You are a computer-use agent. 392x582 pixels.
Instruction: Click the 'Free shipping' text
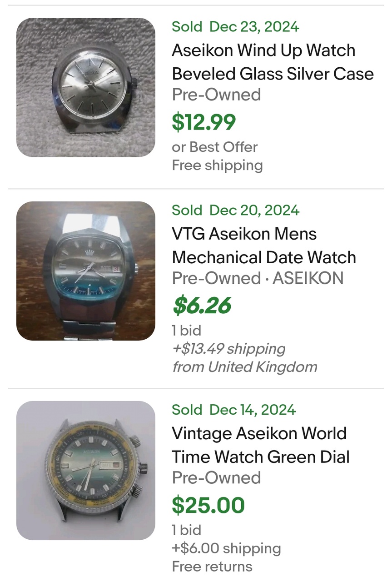coord(217,165)
